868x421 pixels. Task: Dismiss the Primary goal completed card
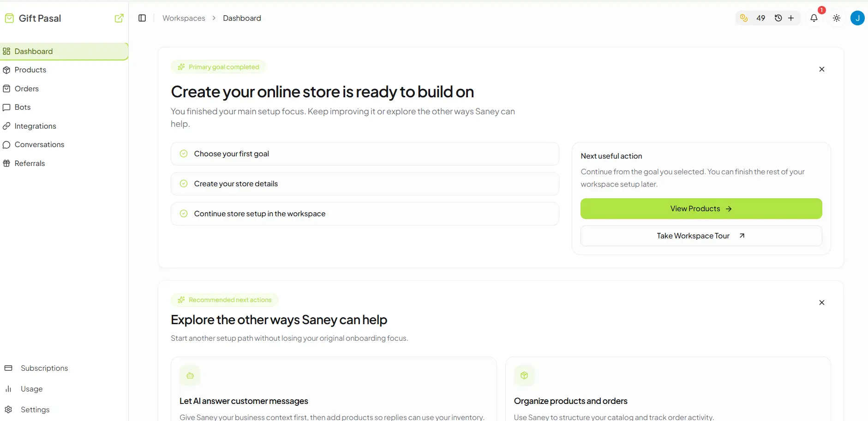pos(821,69)
